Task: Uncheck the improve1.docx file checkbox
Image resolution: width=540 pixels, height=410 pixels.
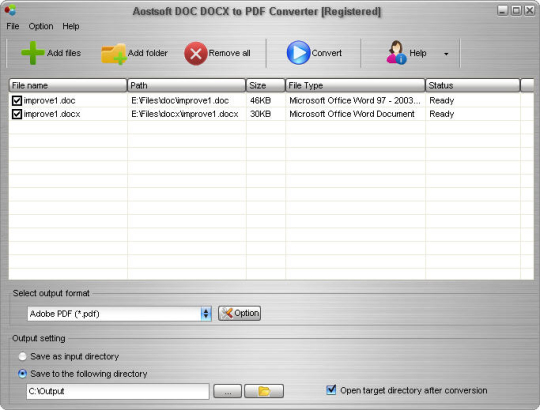Action: pyautogui.click(x=17, y=114)
